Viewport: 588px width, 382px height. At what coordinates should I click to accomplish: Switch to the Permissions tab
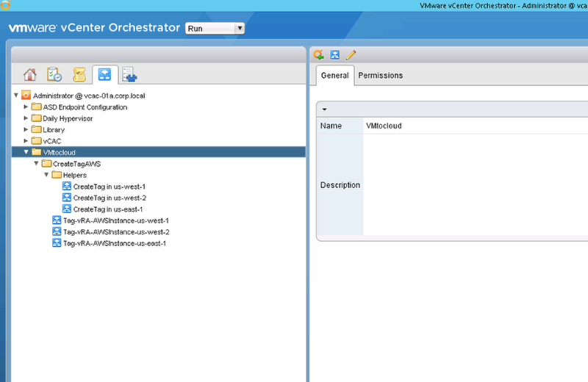(x=380, y=76)
